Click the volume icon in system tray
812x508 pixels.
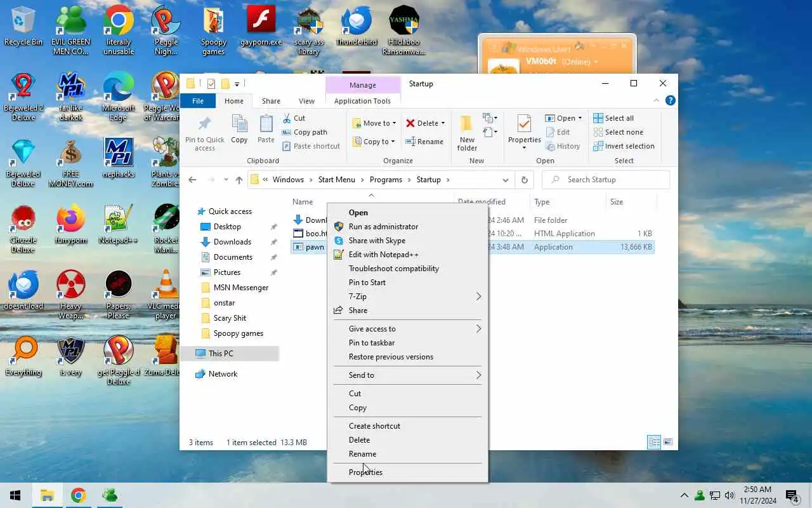pos(730,495)
